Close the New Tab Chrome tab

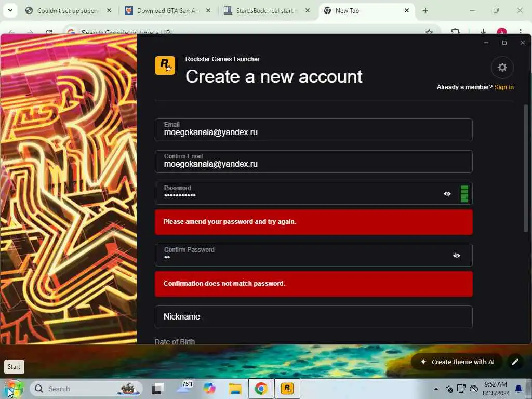coord(406,11)
